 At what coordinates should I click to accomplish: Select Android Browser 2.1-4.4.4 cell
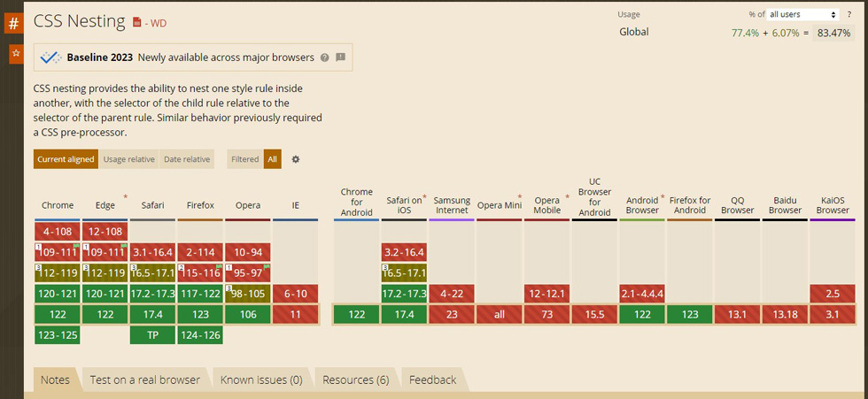coord(642,294)
